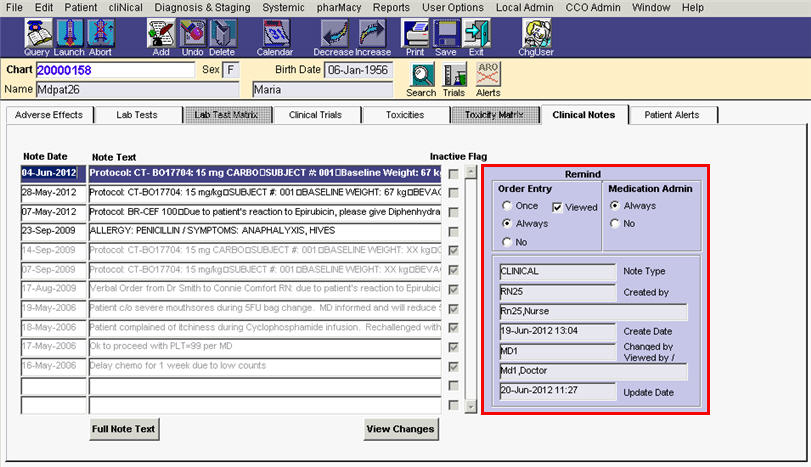The height and width of the screenshot is (467, 811).
Task: Click the Full Note Text button
Action: (124, 429)
